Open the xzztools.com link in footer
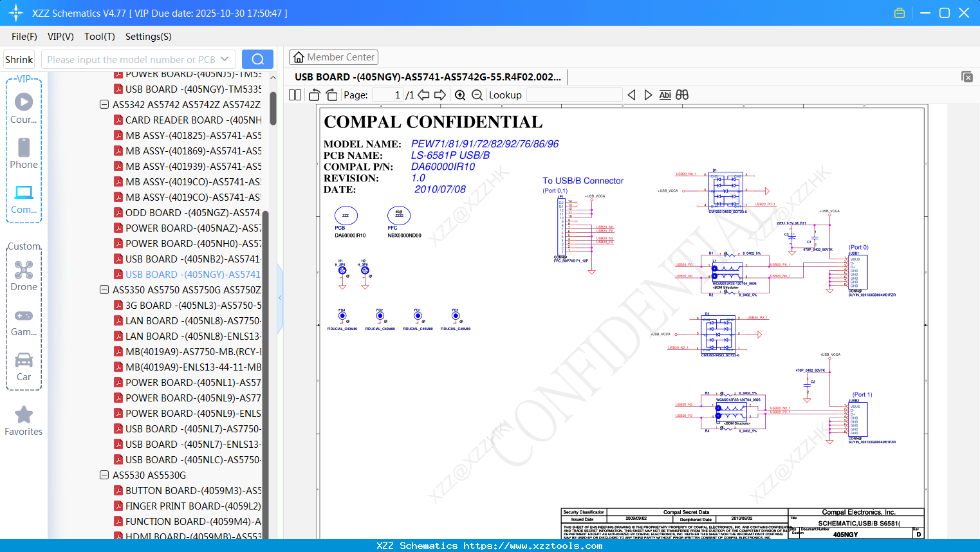The image size is (980, 552). (533, 546)
